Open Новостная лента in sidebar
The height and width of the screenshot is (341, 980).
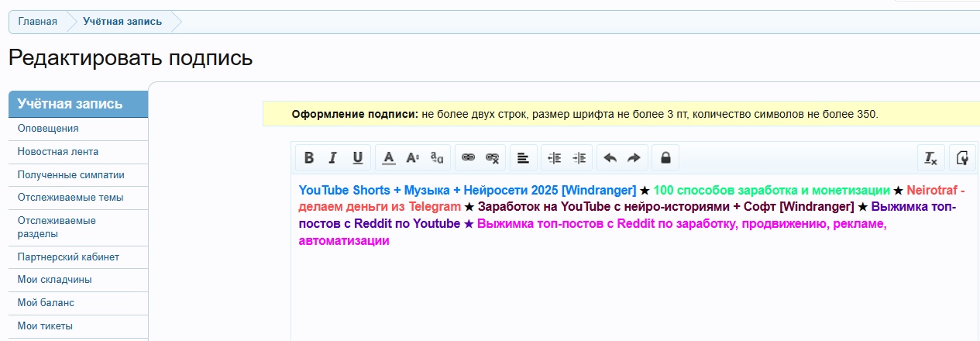coord(78,152)
